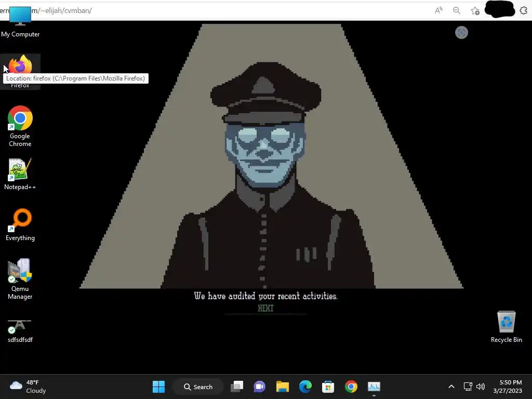Open the Recycle Bin

tap(506, 327)
